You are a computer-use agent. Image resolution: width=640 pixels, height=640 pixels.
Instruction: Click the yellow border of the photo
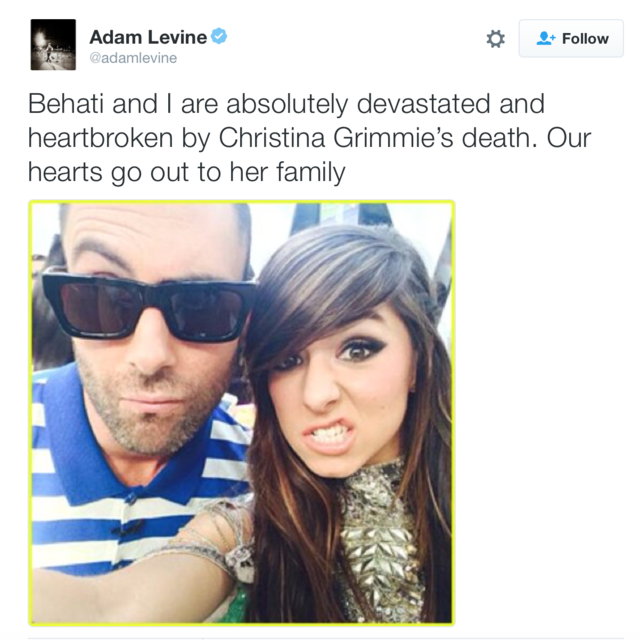coord(242,202)
